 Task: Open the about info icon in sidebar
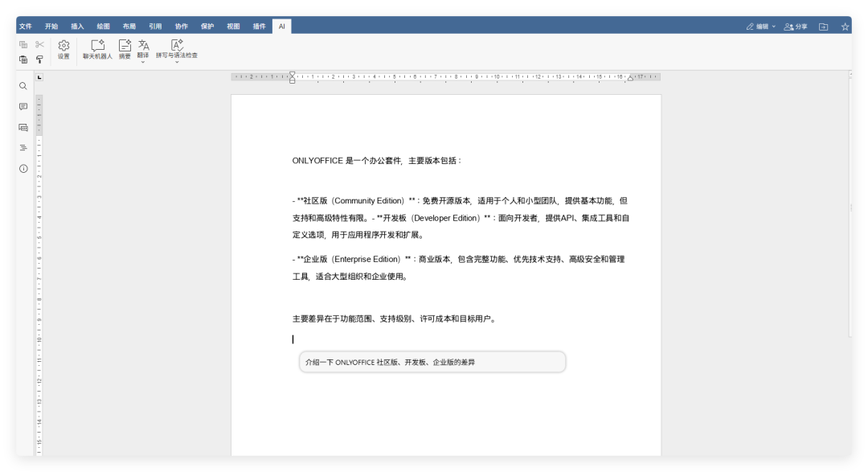[x=23, y=168]
